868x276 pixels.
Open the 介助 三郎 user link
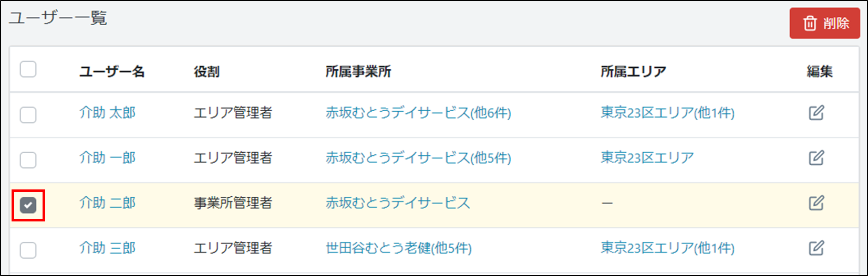107,248
